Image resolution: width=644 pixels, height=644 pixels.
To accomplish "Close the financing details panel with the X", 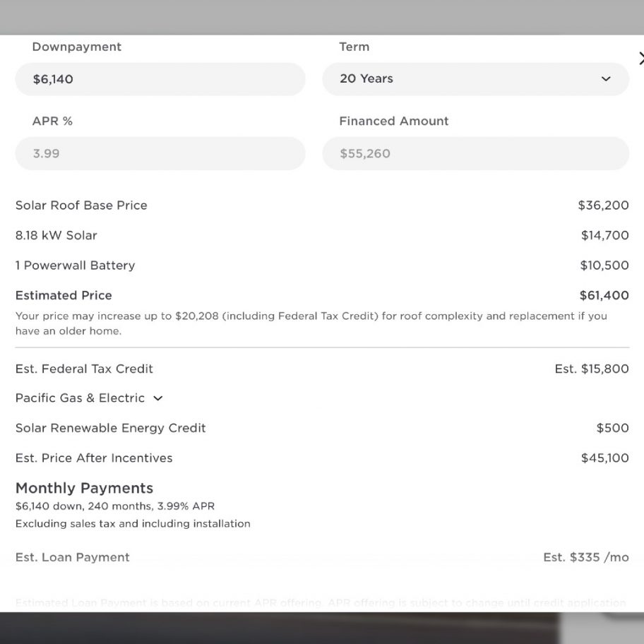I will click(641, 59).
